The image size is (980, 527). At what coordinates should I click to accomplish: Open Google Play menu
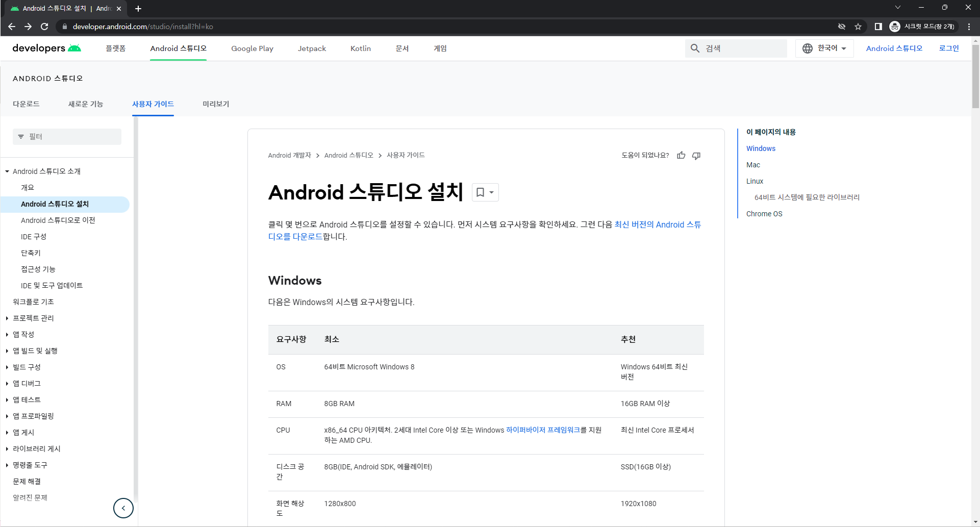pos(252,48)
